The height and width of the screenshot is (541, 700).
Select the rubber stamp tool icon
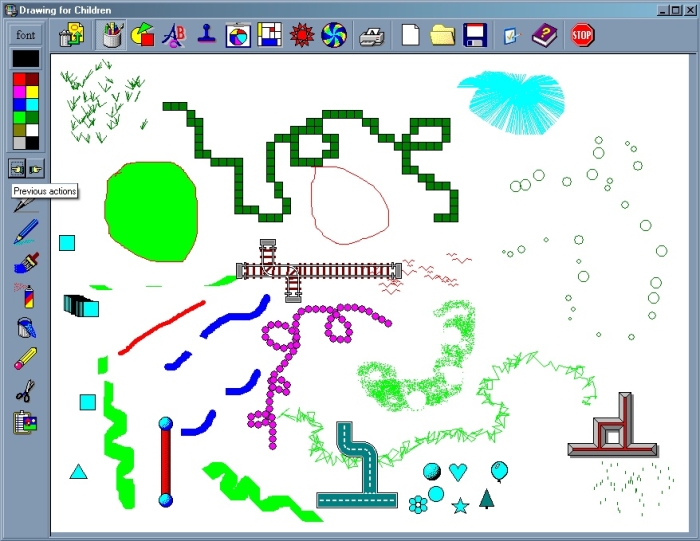(x=206, y=36)
